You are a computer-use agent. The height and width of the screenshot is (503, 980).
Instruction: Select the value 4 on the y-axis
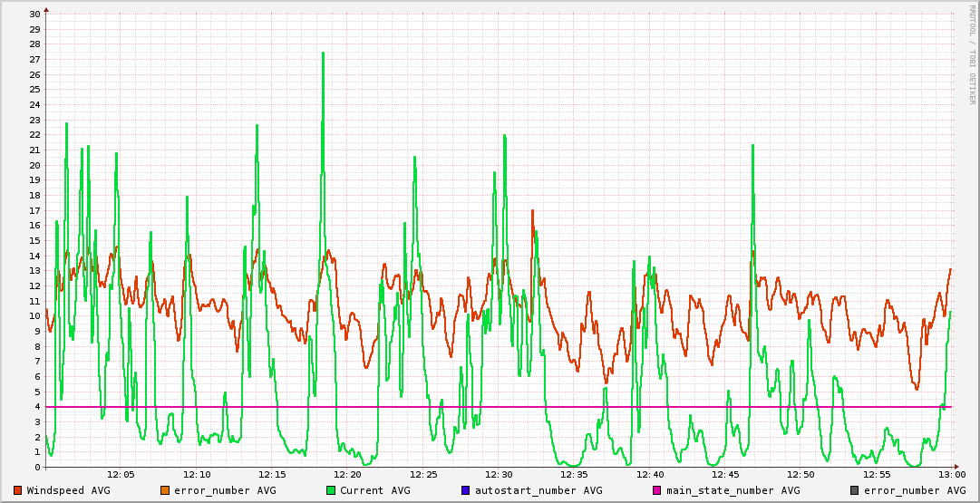click(x=37, y=407)
